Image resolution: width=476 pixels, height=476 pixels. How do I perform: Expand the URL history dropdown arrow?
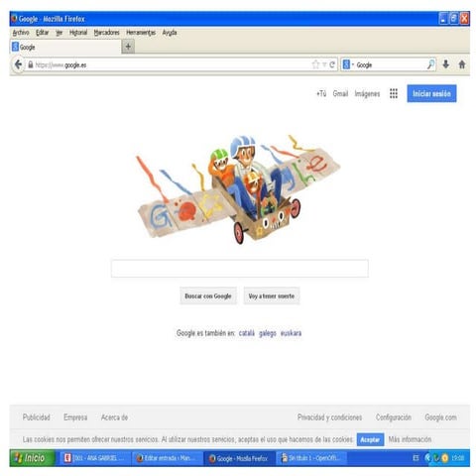coord(324,64)
